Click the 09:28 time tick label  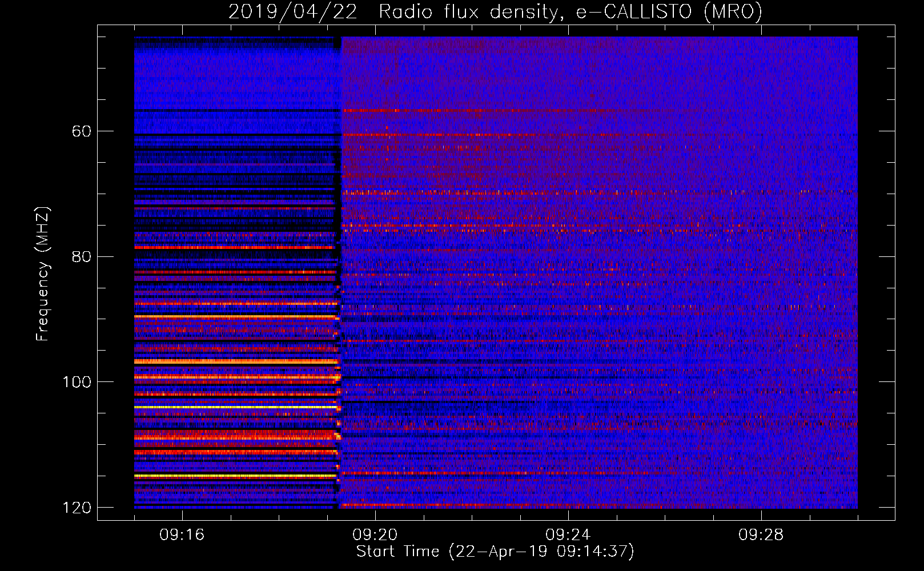point(761,535)
